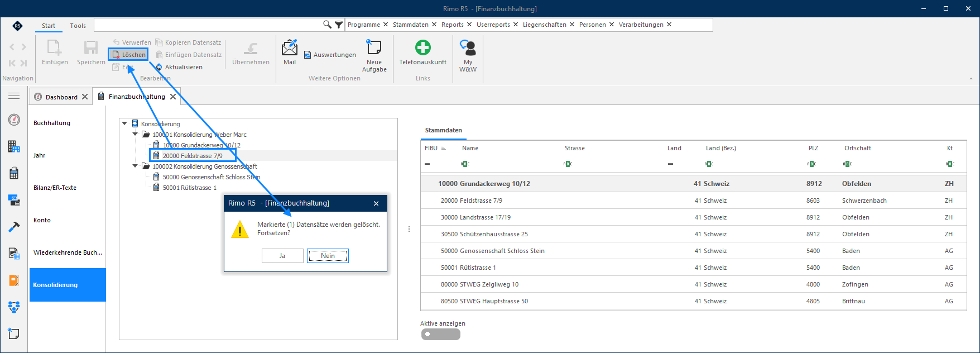This screenshot has width=980, height=353.
Task: Open the Mail icon in ribbon
Action: (290, 52)
